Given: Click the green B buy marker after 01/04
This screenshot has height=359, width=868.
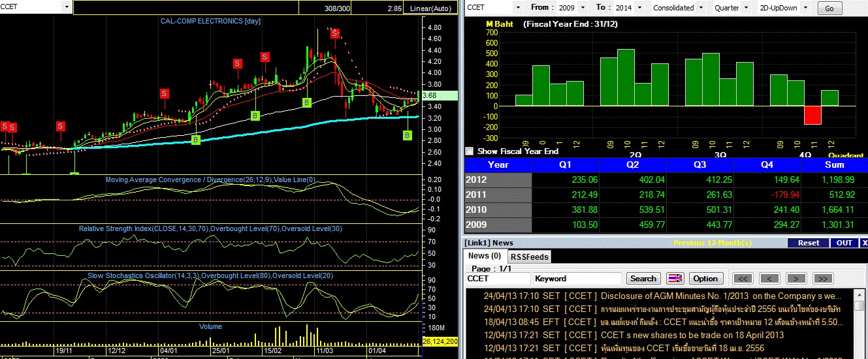Looking at the screenshot, I should (x=407, y=135).
